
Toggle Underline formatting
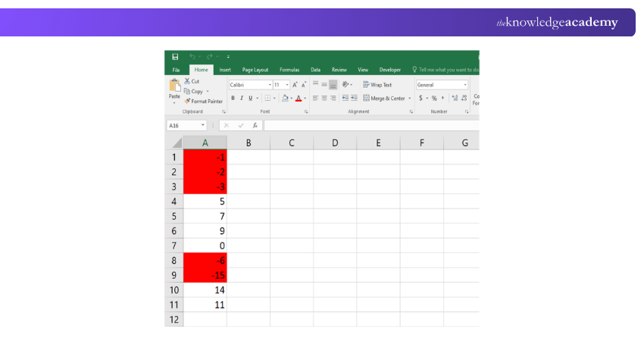(251, 99)
